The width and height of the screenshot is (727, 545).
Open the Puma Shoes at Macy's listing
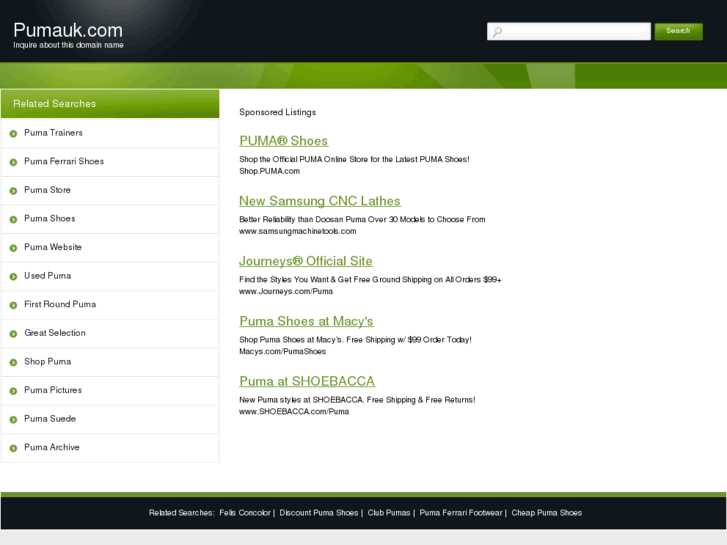[306, 321]
